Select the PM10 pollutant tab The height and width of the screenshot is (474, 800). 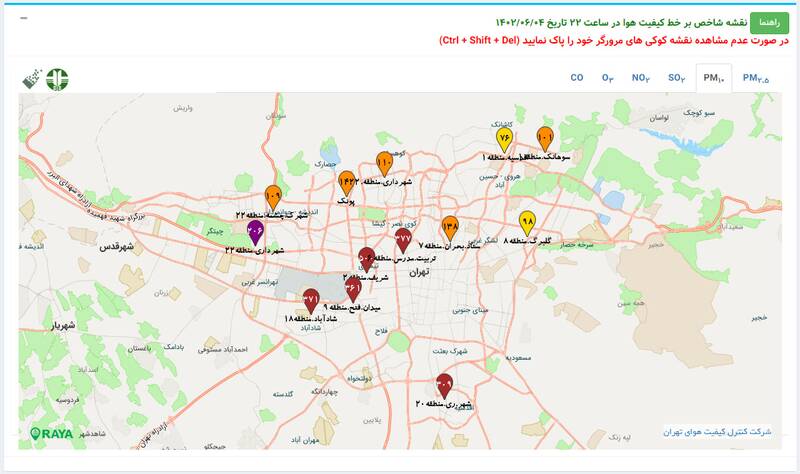pos(713,78)
